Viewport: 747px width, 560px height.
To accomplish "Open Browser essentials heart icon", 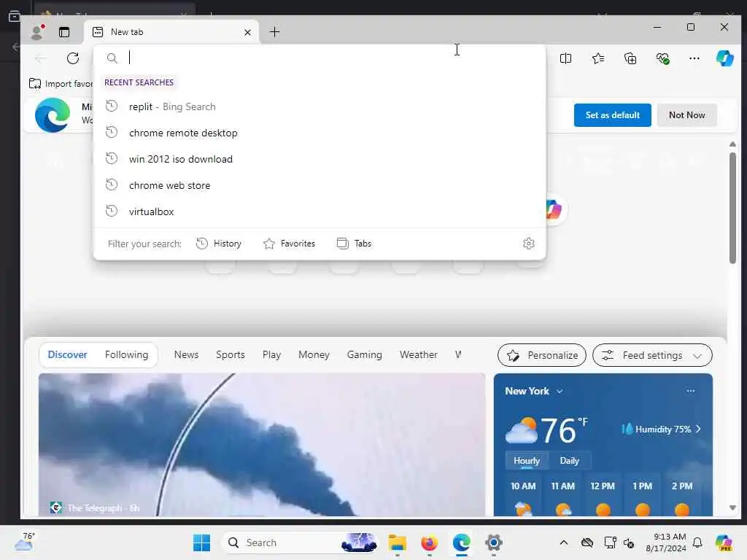I will point(662,58).
